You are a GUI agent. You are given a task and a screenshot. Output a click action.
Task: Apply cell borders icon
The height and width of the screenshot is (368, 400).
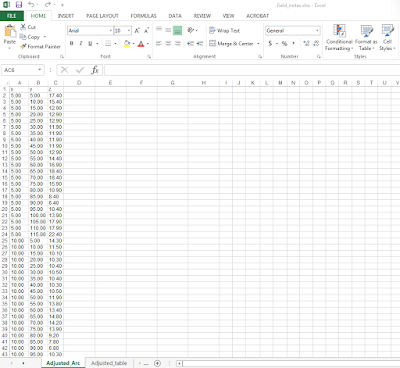click(108, 43)
